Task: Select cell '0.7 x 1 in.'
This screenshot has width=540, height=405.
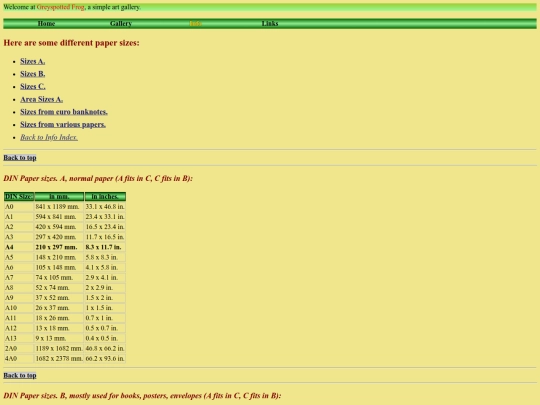Action: pos(105,318)
